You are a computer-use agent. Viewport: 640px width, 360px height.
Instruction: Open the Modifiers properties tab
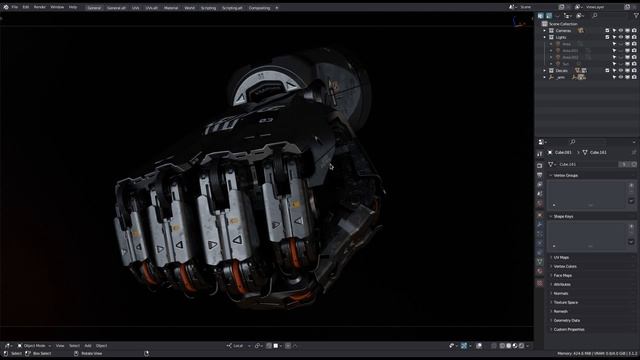[x=540, y=224]
